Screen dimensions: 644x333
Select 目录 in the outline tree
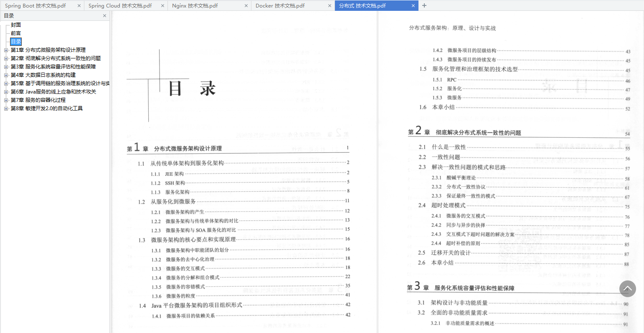click(16, 42)
